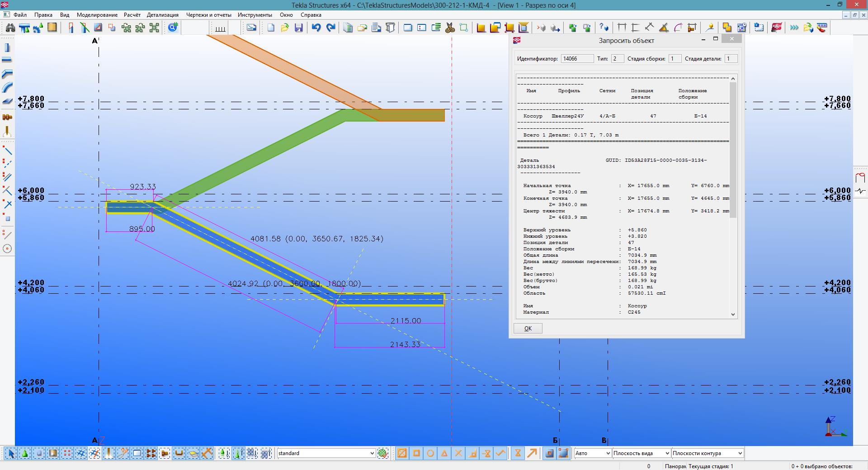This screenshot has width=868, height=470.
Task: Open model folder icon in toolbar
Action: coord(284,28)
